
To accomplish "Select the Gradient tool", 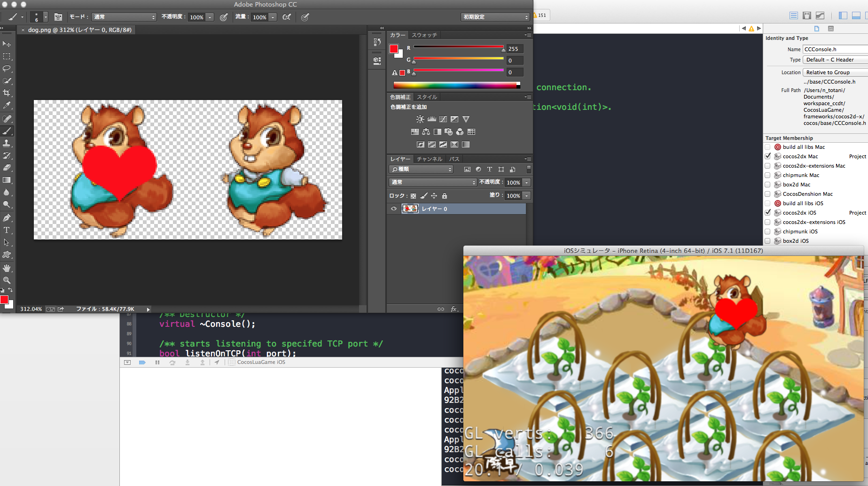I will pos(7,180).
